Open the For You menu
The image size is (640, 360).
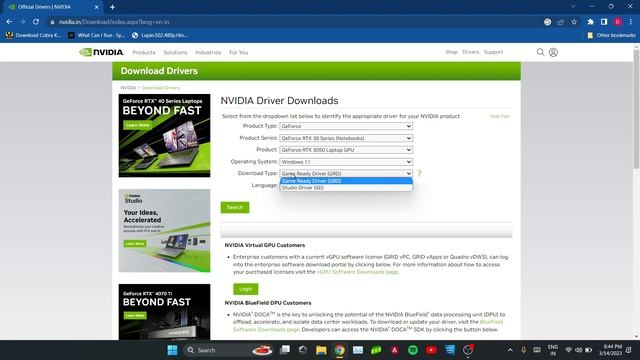tap(238, 53)
